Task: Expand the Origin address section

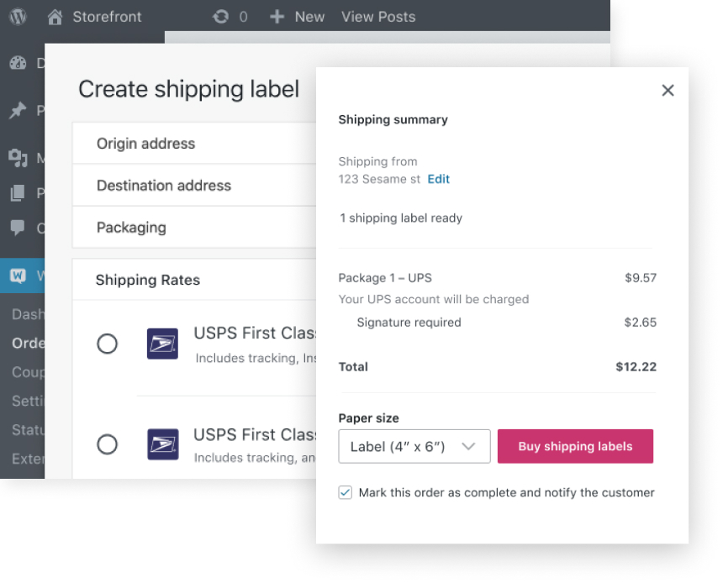Action: point(145,143)
